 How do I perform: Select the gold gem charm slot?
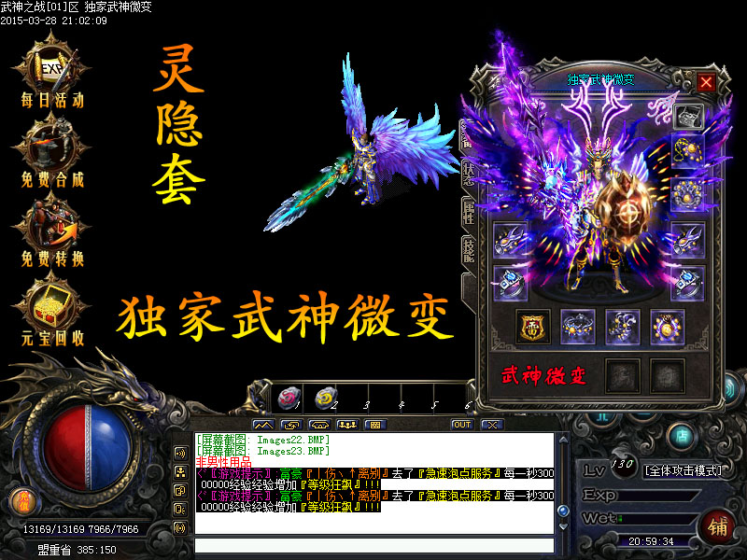[667, 328]
